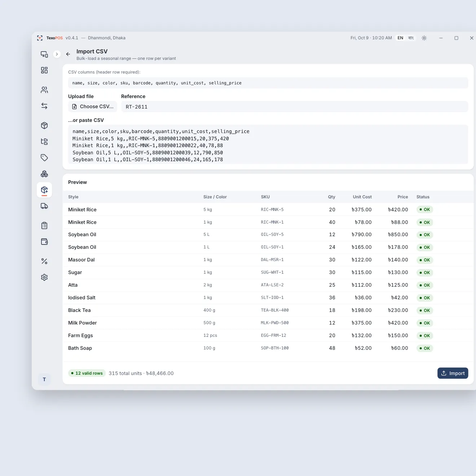Select the Masoor Dal row name
The height and width of the screenshot is (476, 476).
(81, 260)
